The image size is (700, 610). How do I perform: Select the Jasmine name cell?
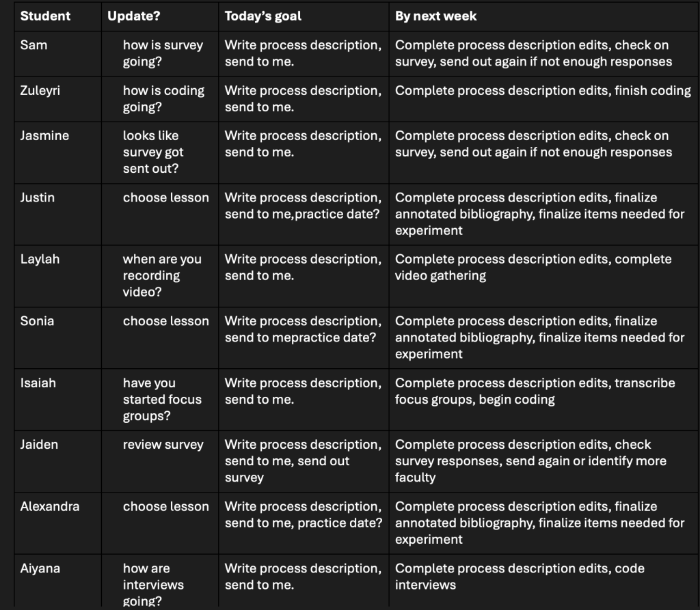pyautogui.click(x=44, y=135)
